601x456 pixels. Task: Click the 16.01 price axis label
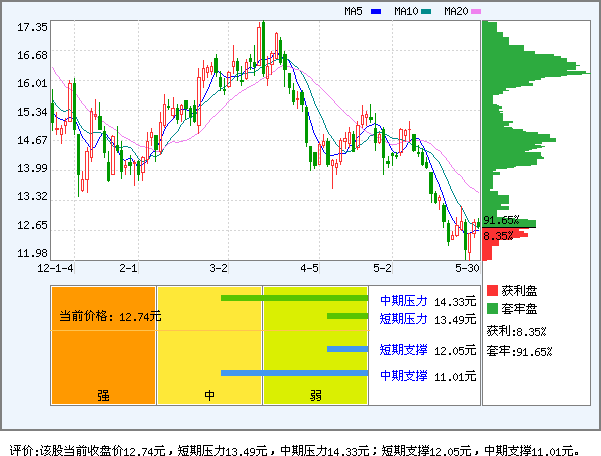click(x=32, y=84)
